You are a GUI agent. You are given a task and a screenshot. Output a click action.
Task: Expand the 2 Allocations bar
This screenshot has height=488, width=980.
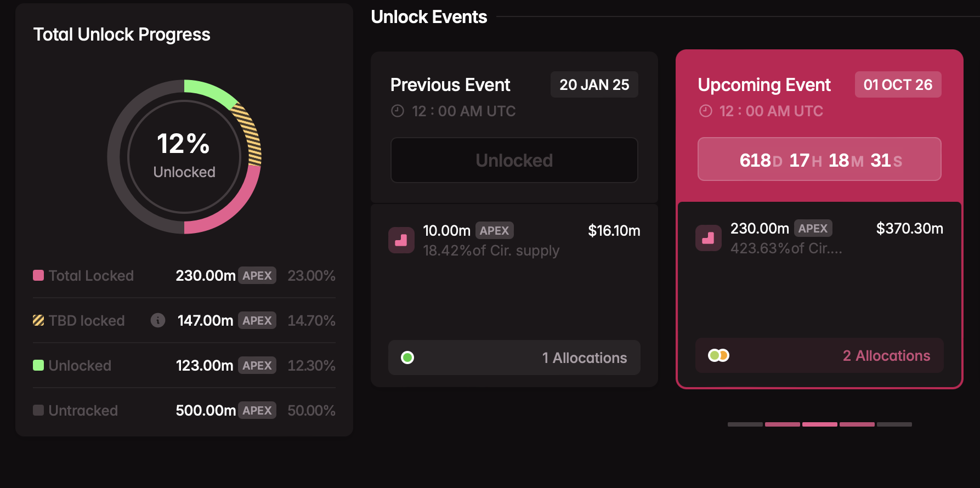(819, 355)
